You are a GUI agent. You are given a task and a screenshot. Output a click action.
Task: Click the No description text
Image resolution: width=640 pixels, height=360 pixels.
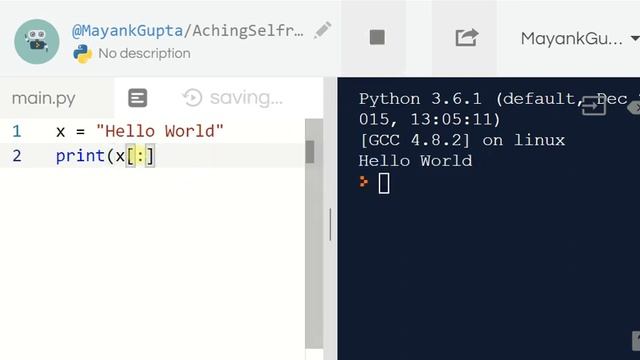click(144, 53)
